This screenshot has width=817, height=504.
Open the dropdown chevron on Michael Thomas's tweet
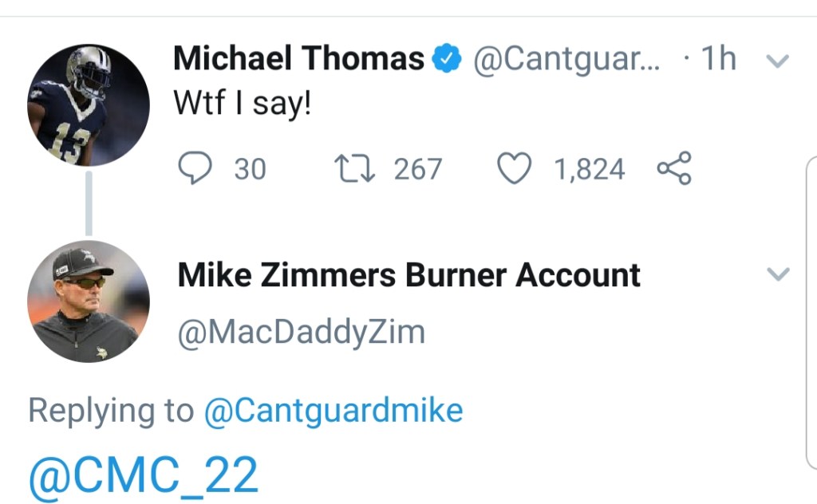pos(777,61)
